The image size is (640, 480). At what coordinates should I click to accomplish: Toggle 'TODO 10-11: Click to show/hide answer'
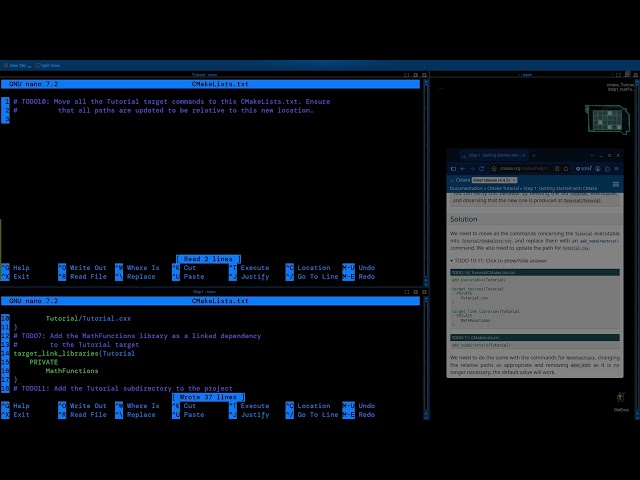pos(498,260)
